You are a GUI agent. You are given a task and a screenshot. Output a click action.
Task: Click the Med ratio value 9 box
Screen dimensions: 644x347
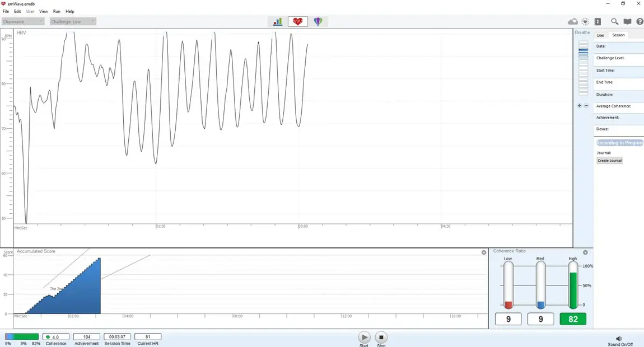click(x=540, y=319)
